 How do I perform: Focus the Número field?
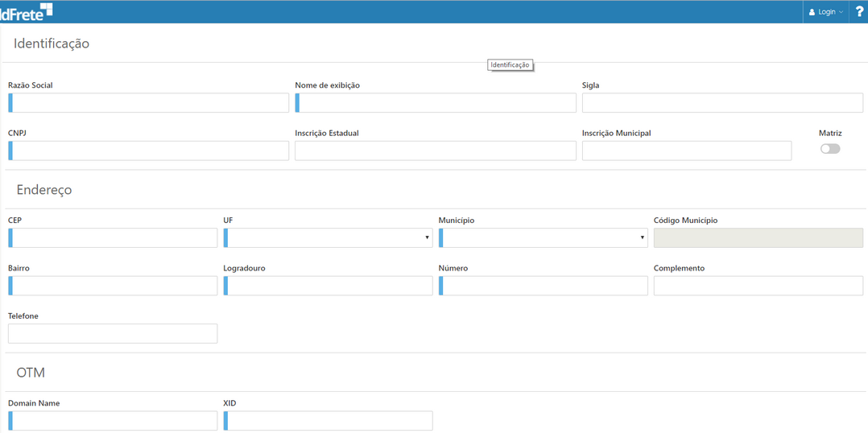tap(544, 286)
